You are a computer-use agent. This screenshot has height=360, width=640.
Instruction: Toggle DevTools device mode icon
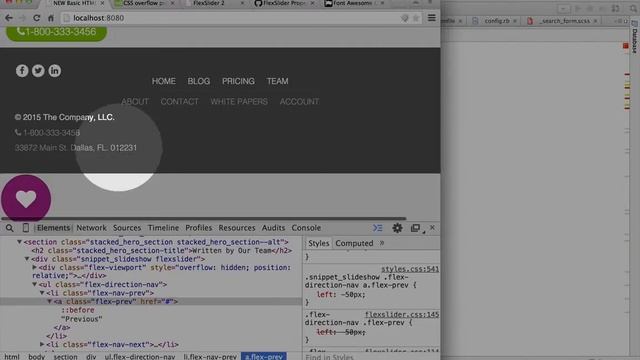(x=25, y=228)
